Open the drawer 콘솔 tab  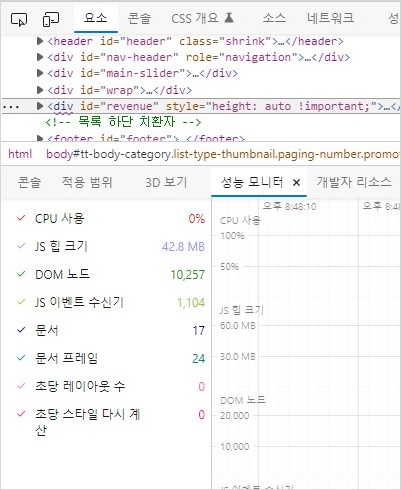[x=29, y=182]
